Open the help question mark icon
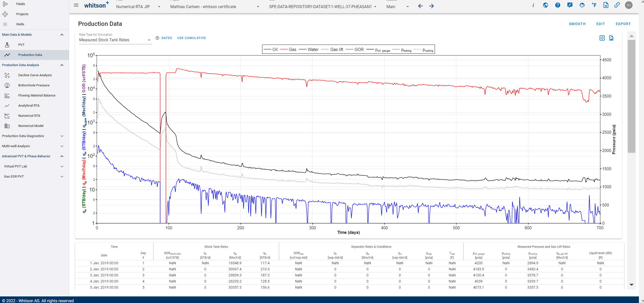The height and width of the screenshot is (303, 644). coord(557,5)
